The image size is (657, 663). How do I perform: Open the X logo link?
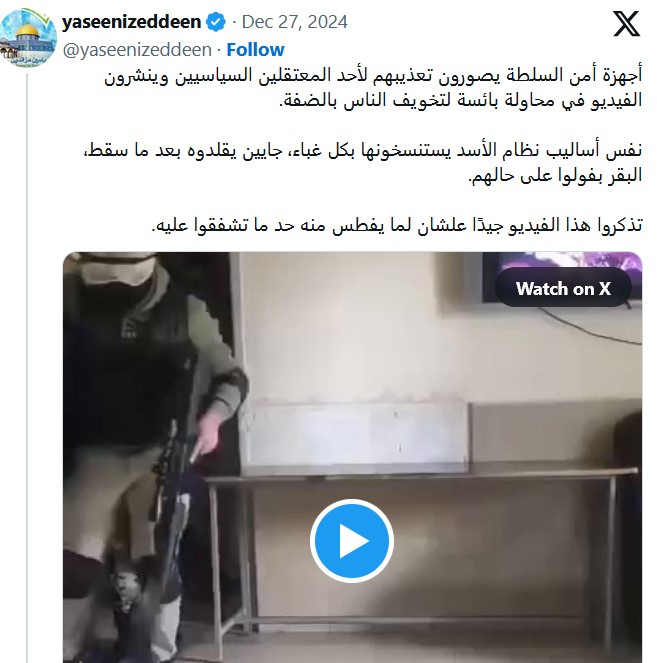tap(626, 24)
